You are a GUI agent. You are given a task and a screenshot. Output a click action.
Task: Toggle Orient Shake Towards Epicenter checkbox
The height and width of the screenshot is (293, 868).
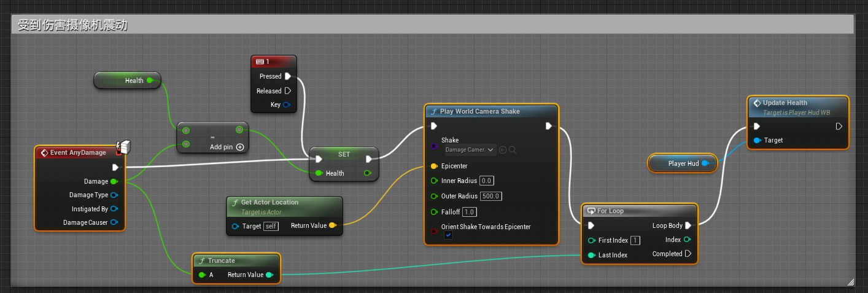tap(448, 235)
